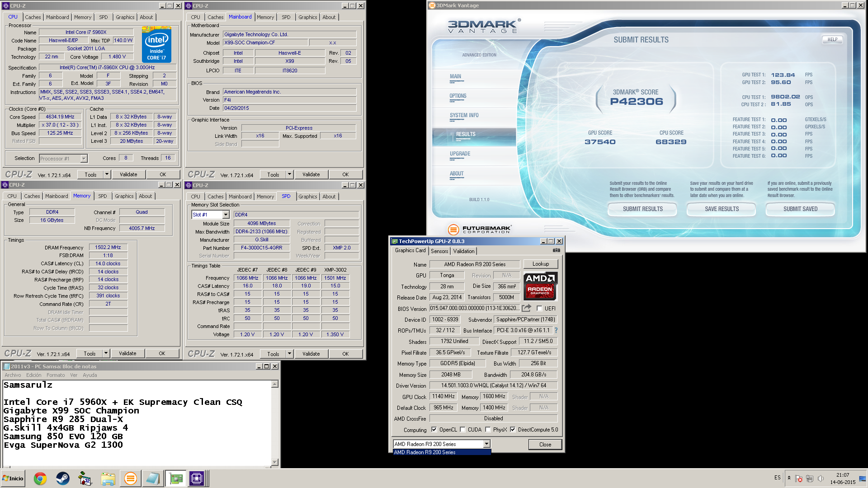This screenshot has width=868, height=488.
Task: Click the Intel Core i7 inside logo
Action: (x=156, y=44)
